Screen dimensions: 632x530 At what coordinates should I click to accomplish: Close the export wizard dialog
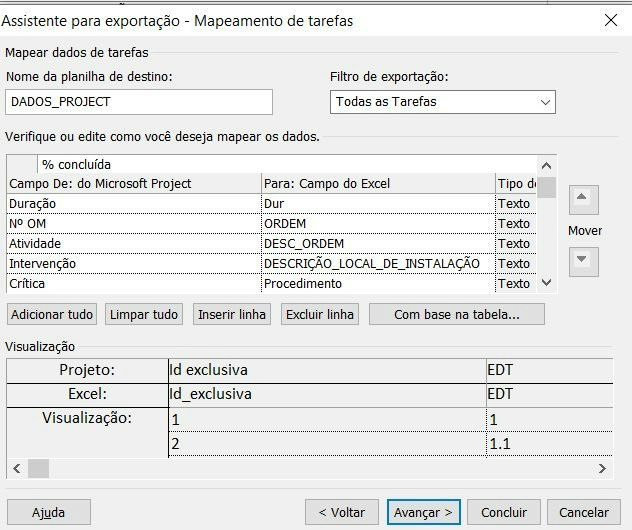611,20
